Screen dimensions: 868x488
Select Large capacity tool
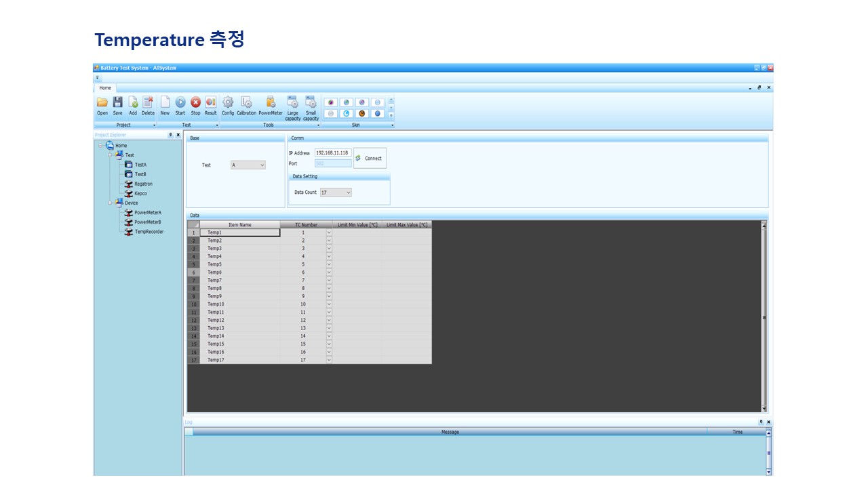pos(293,108)
